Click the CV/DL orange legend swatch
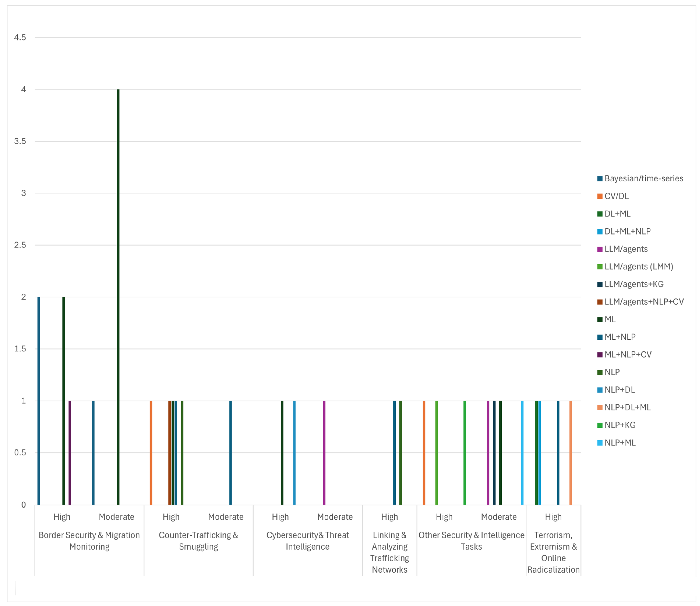 (x=600, y=196)
